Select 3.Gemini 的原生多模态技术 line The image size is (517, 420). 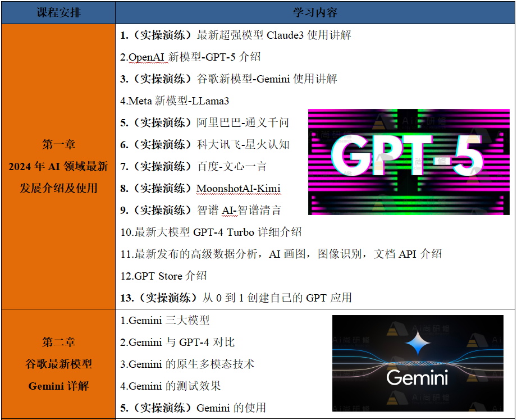coord(187,364)
